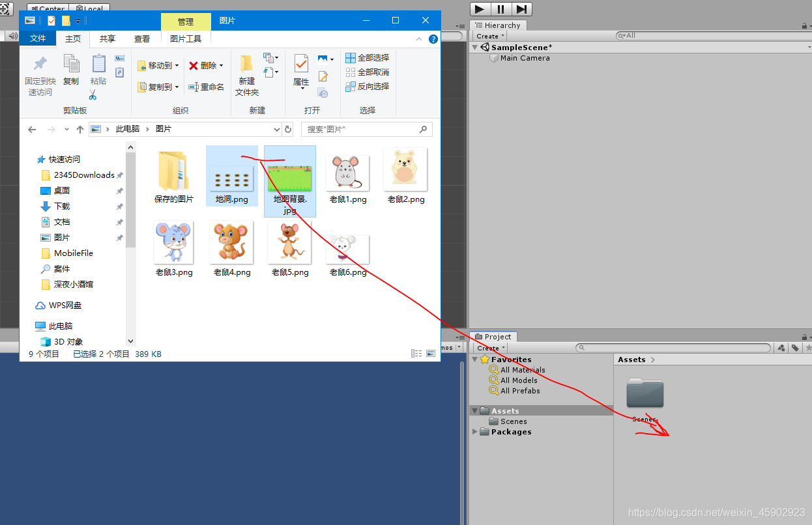
Task: Click the 反向选择 (Invert Selection) button
Action: point(368,86)
